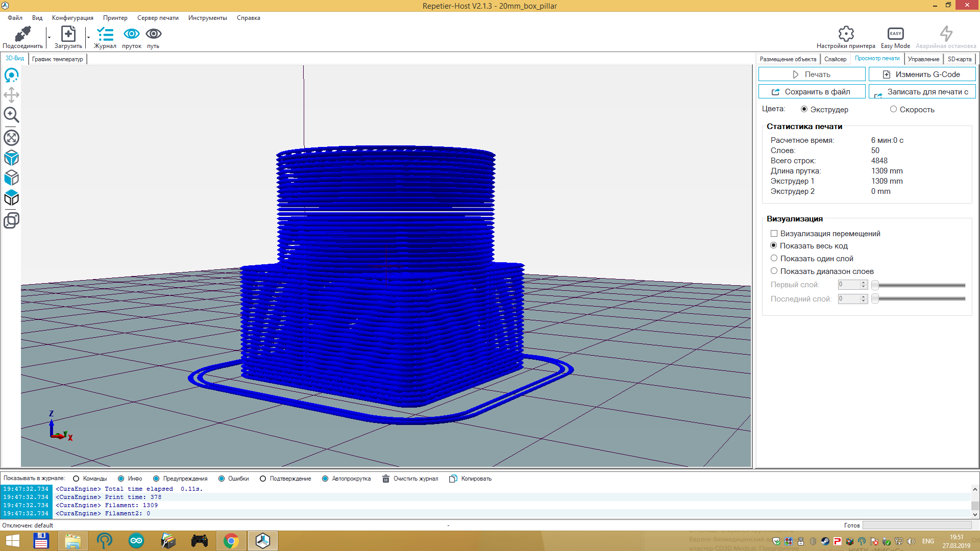Select the move view arrows tool
Screen dimensions: 980x551
click(x=11, y=95)
